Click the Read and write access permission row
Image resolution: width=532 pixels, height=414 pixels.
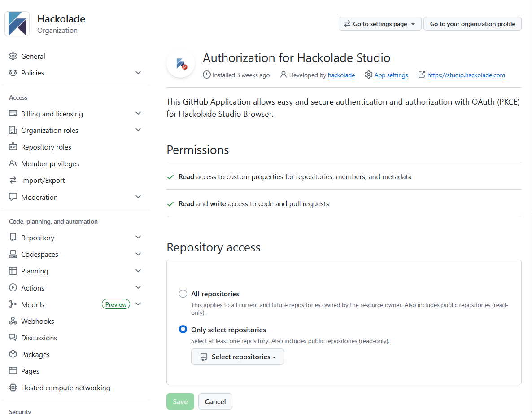click(344, 203)
